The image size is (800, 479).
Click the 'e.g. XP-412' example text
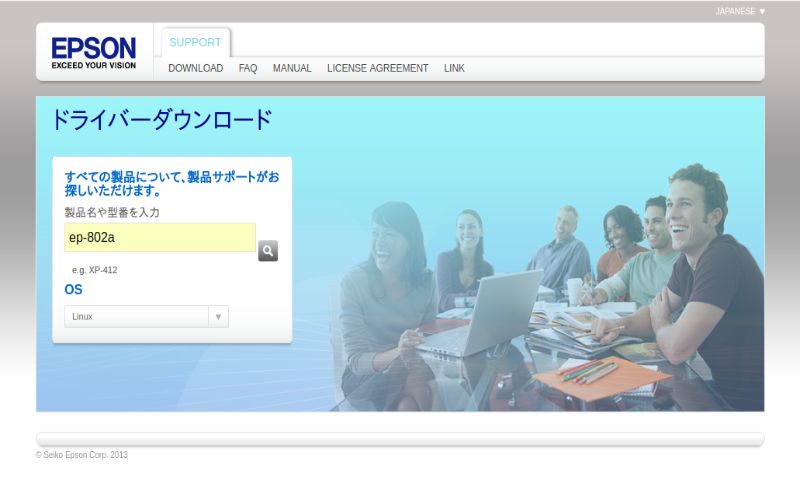pyautogui.click(x=94, y=270)
